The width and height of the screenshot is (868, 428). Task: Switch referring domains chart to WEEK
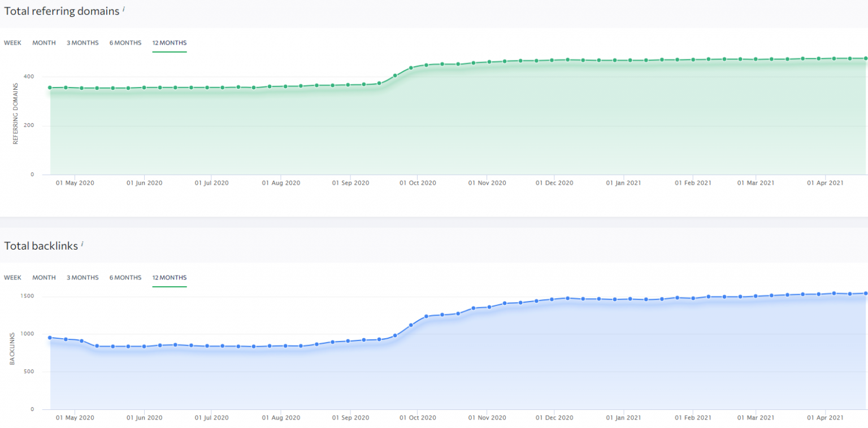pos(12,43)
